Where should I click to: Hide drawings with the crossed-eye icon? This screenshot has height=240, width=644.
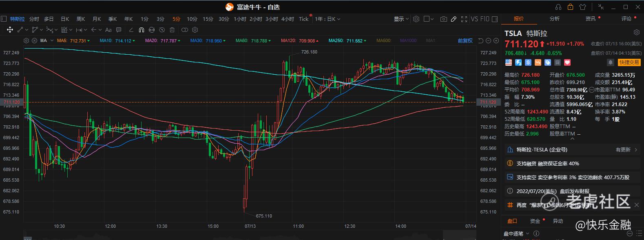[162, 30]
